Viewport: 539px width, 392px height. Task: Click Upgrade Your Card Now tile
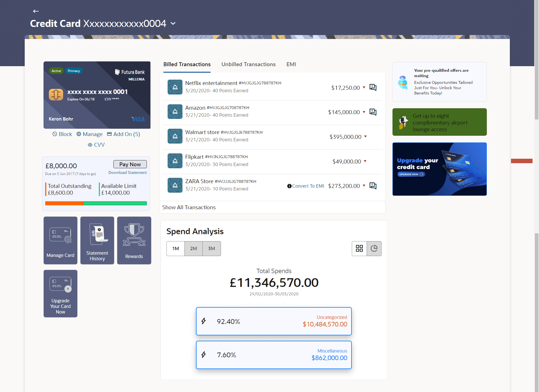point(60,294)
